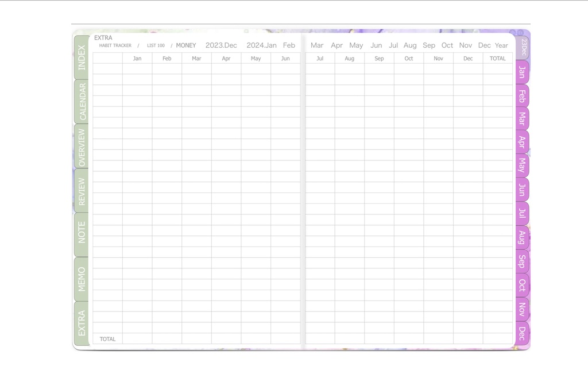The image size is (588, 370).
Task: Click the TOTAL column header cell
Action: click(497, 58)
